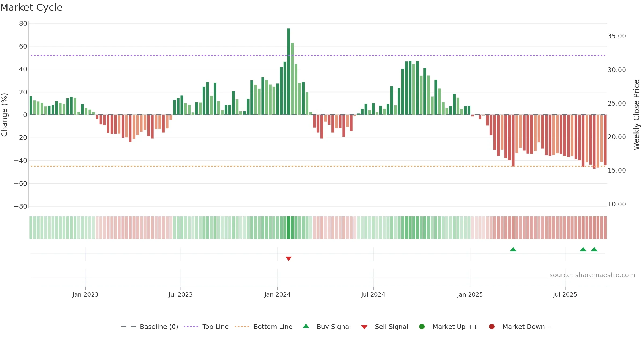Click the 10.00 price tick on right axis
Viewport: 644px width, 362px height.
pos(617,204)
